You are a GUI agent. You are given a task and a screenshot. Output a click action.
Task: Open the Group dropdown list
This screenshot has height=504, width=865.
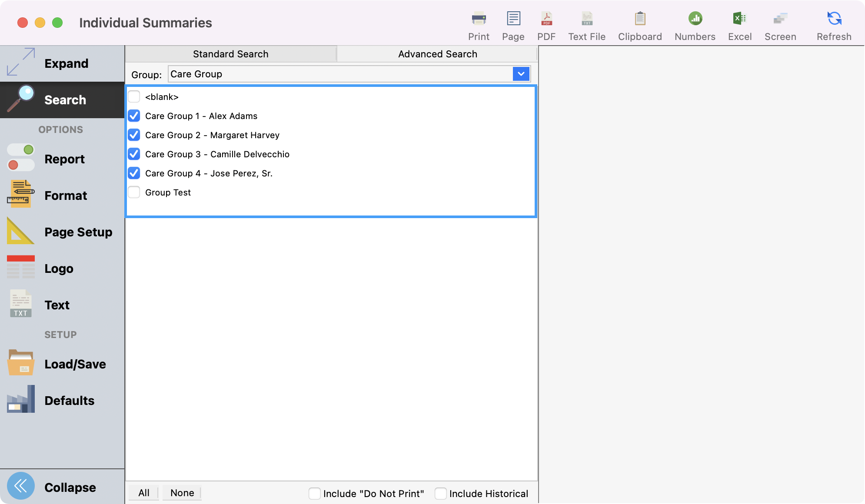(521, 74)
